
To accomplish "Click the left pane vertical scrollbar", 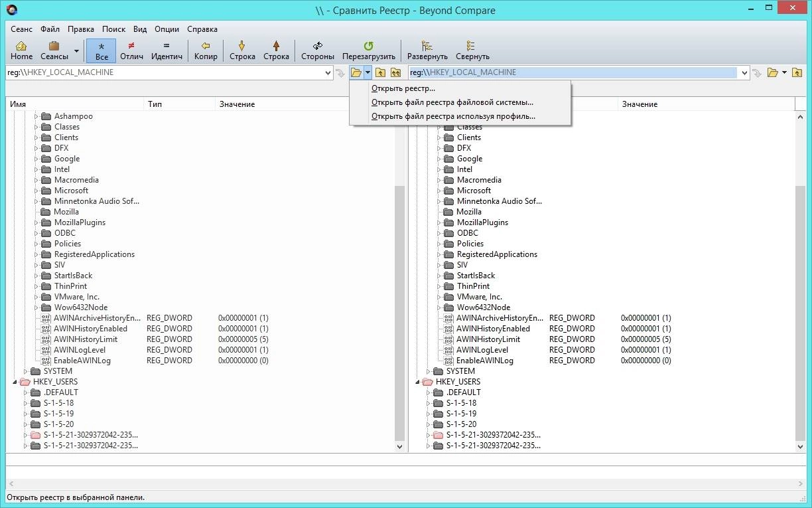I will click(x=399, y=312).
